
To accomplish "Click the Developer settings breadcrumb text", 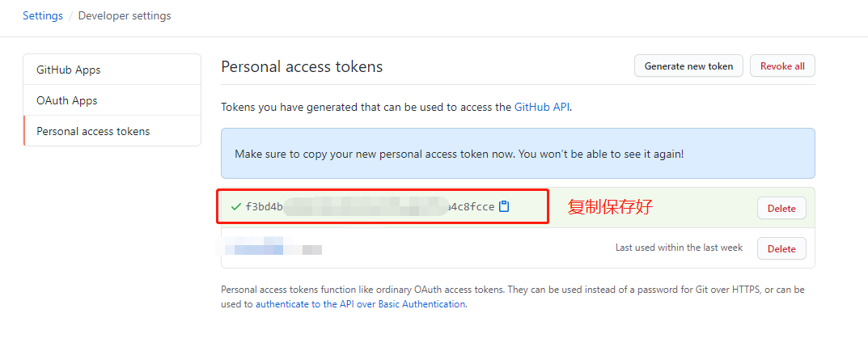I will 125,15.
